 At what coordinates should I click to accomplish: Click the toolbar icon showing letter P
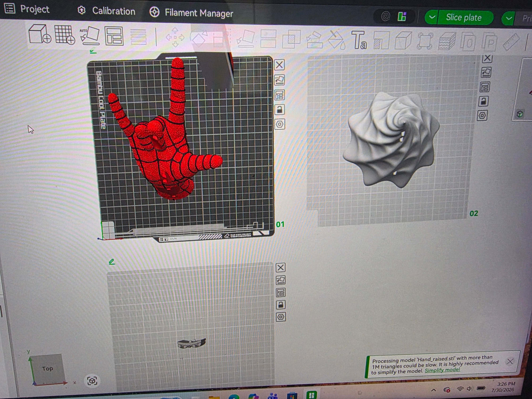click(x=490, y=42)
